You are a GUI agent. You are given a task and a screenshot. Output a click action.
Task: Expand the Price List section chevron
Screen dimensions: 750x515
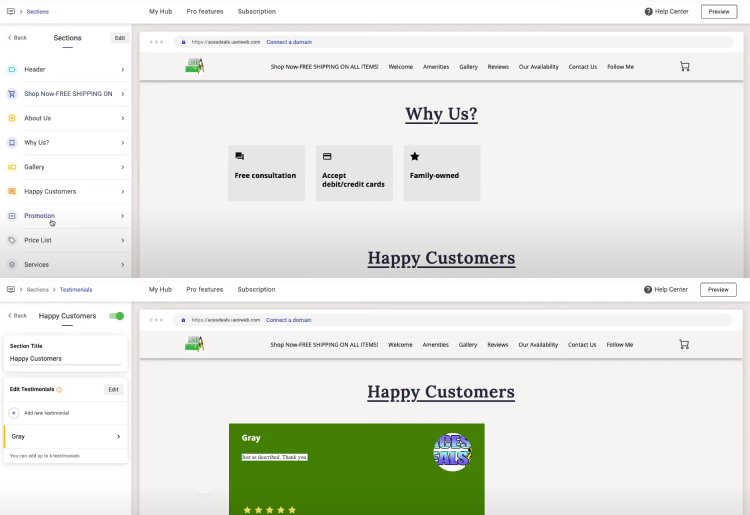[x=122, y=240]
